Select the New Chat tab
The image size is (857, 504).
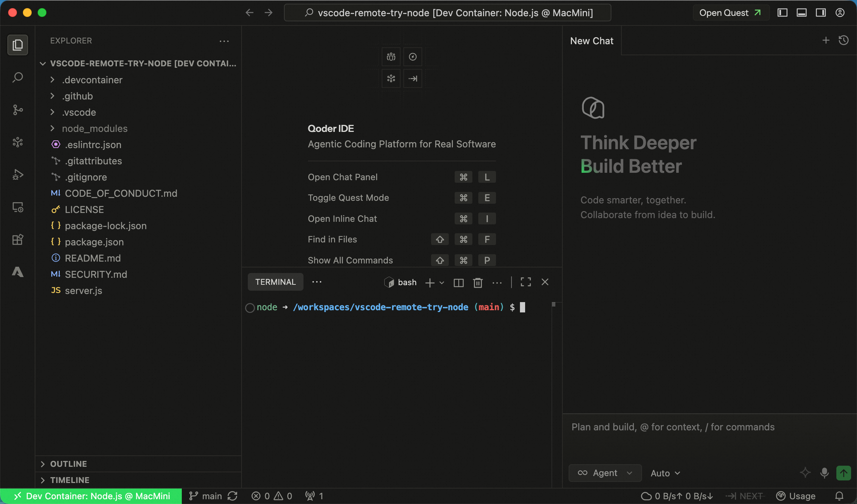coord(592,41)
